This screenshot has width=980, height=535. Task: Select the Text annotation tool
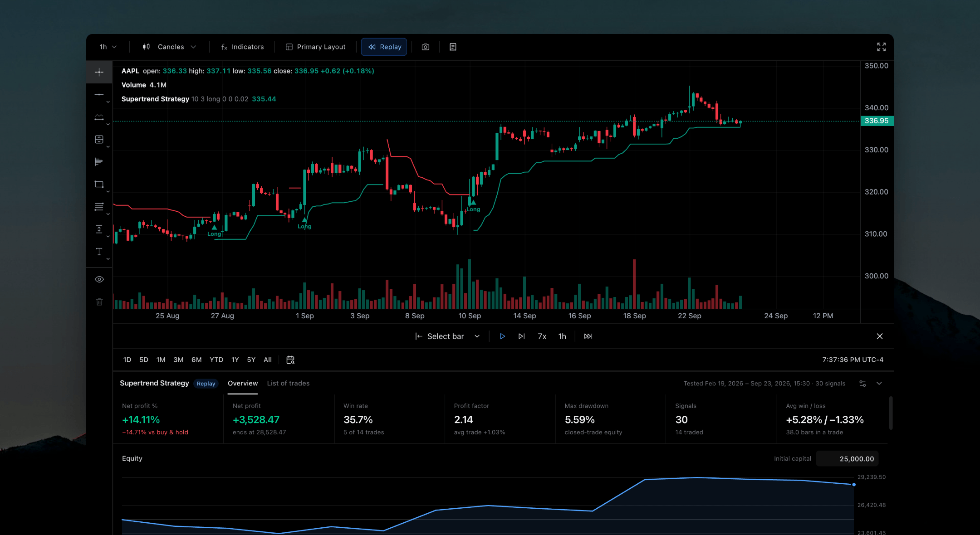(x=99, y=252)
